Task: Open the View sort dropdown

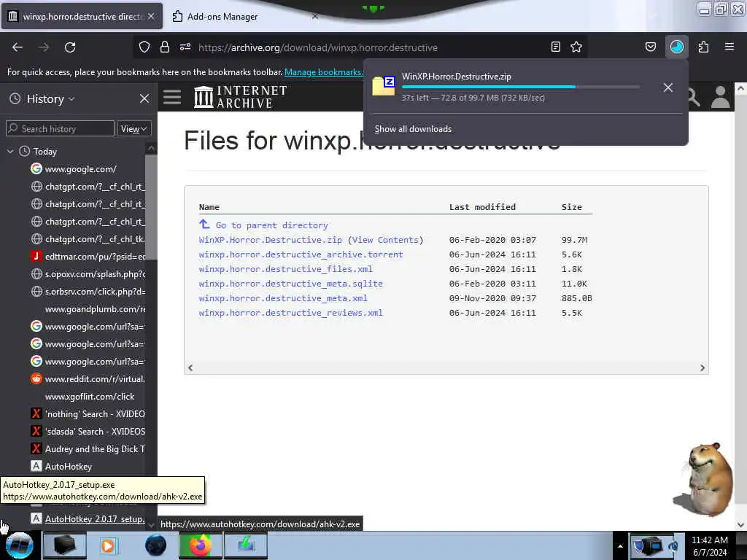Action: [x=134, y=128]
